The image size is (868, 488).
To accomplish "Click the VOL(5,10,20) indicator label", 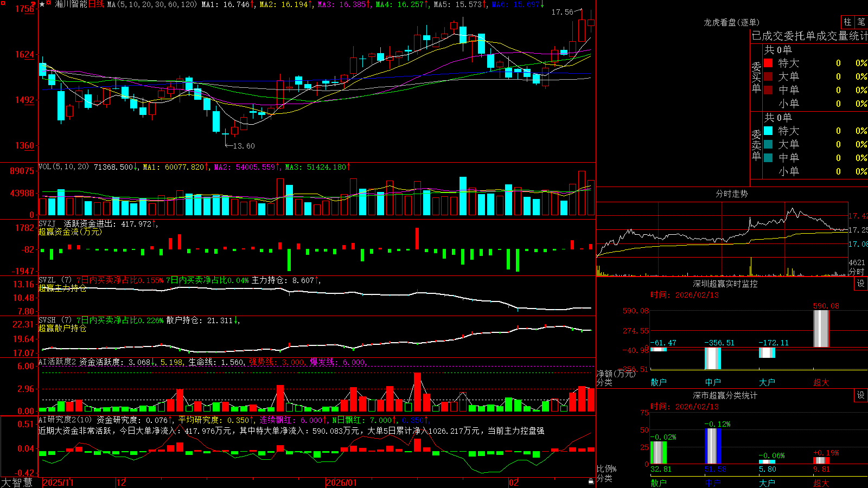I will pos(63,167).
